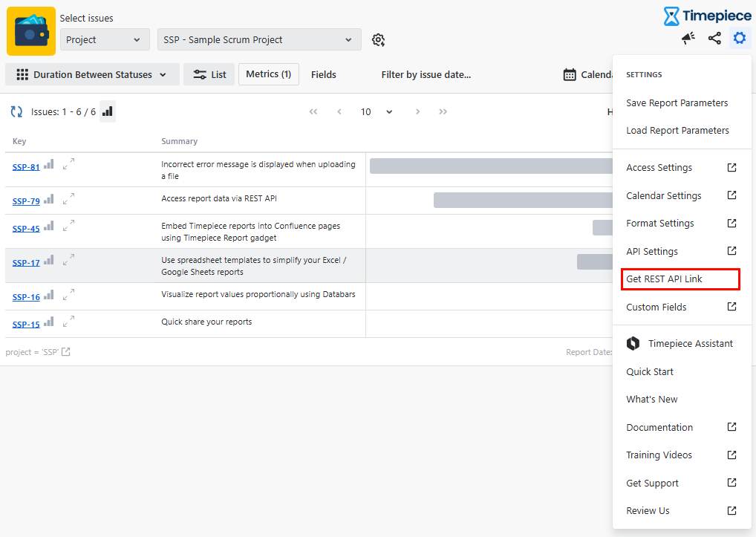Open Access Settings menu item
The height and width of the screenshot is (537, 756).
(682, 167)
